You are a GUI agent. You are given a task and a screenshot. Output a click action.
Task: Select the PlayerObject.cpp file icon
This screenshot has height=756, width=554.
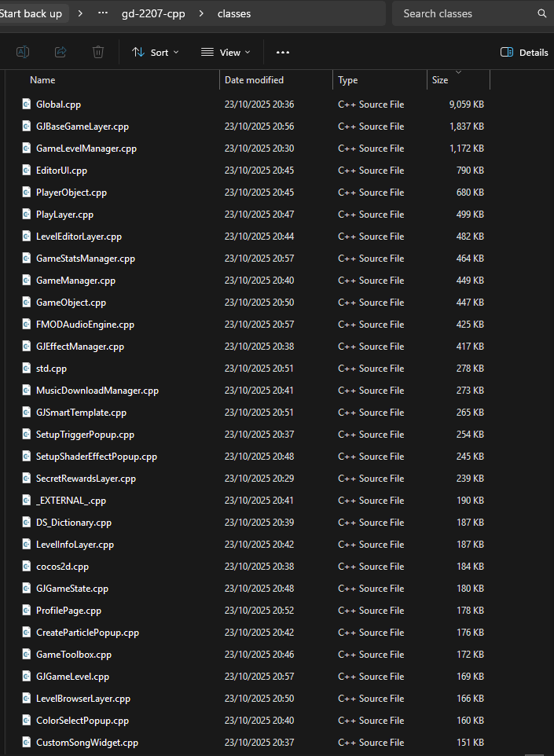27,193
